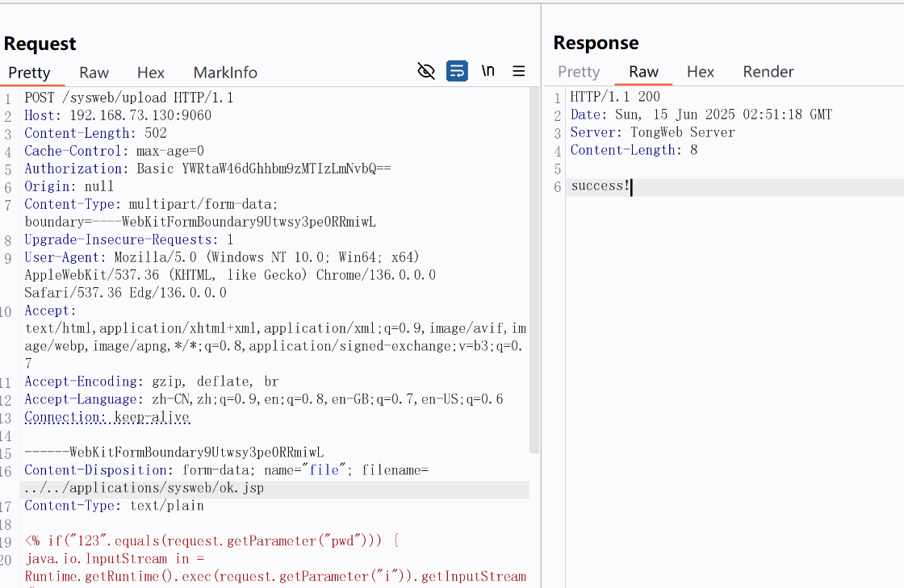Click the Upgrade-Insecure-Requests: 1 header
Screen dimensions: 904x588
pos(128,240)
